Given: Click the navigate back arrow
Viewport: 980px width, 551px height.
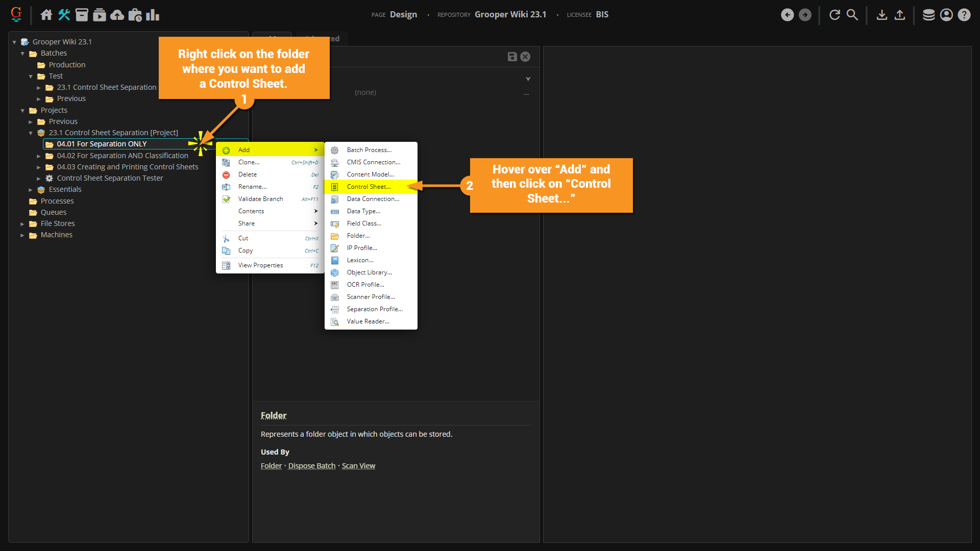Looking at the screenshot, I should point(787,15).
